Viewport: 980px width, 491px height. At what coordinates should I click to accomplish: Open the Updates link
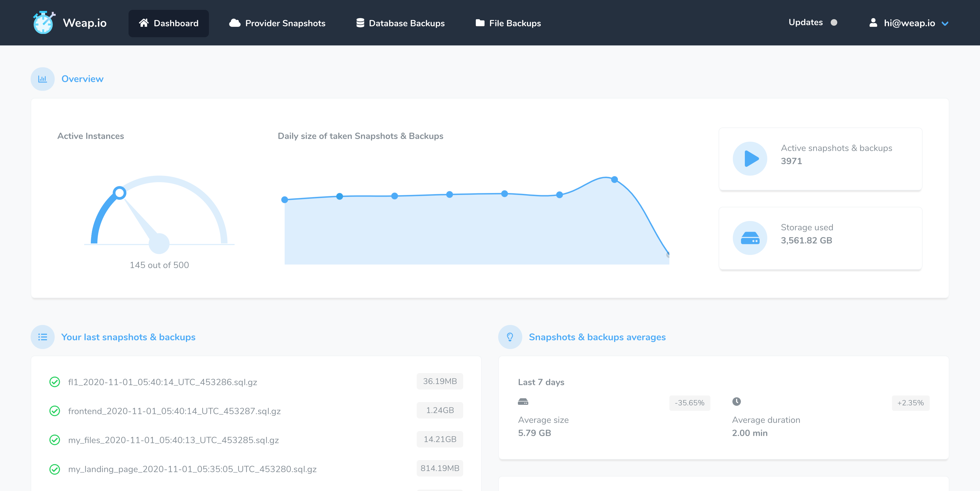point(806,22)
